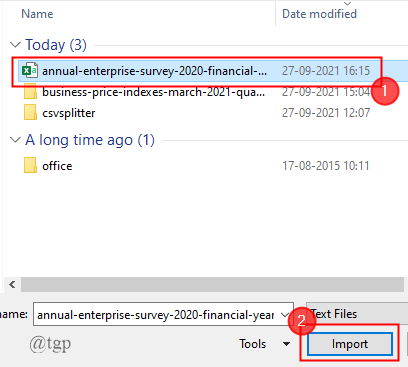Sort by the Date modified column
Screen dimensions: 408x367
[x=319, y=14]
